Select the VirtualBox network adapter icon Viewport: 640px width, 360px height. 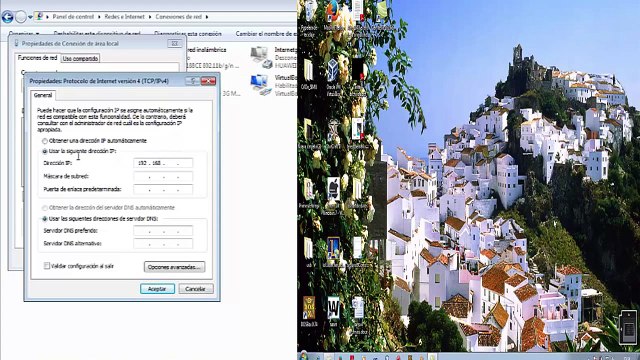point(261,85)
